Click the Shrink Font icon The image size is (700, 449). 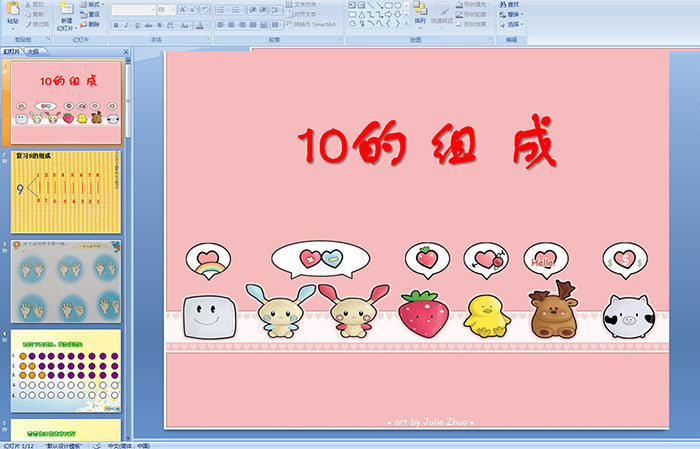click(x=193, y=9)
